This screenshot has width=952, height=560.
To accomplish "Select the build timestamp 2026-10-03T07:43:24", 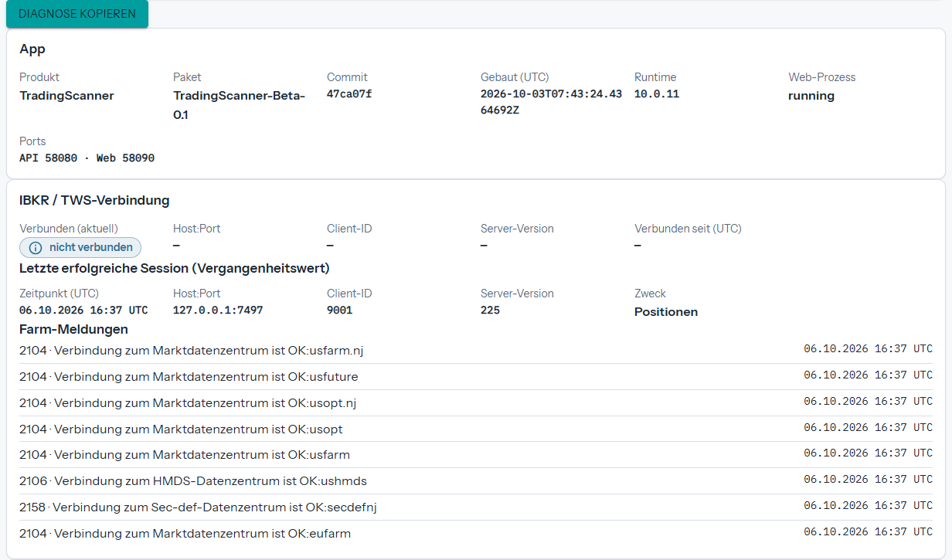I will pyautogui.click(x=551, y=101).
